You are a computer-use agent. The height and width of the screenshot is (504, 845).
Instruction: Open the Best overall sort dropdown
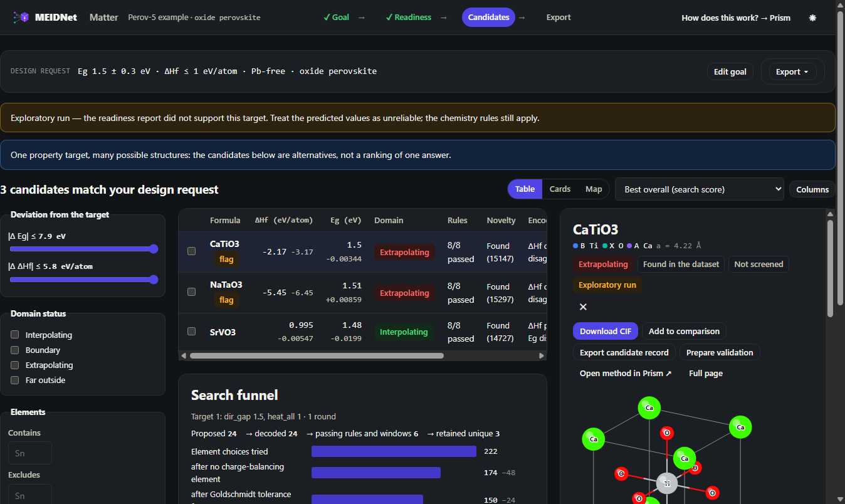(700, 189)
